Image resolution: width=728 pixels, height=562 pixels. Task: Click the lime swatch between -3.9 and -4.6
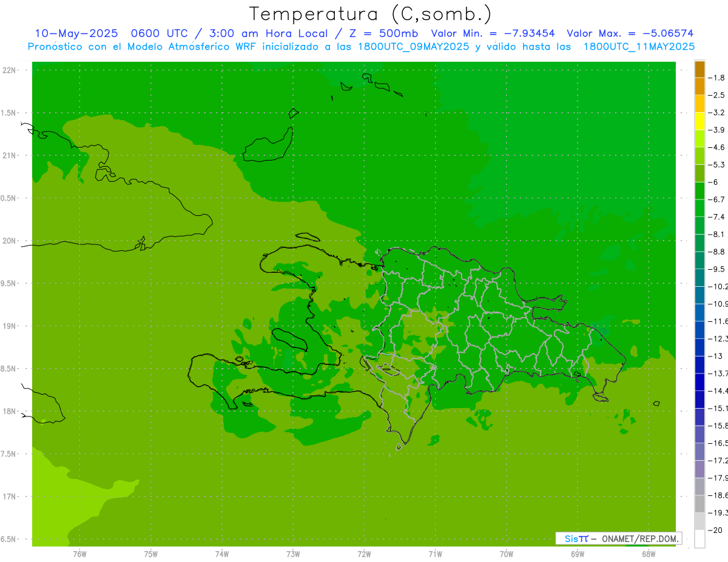click(699, 139)
